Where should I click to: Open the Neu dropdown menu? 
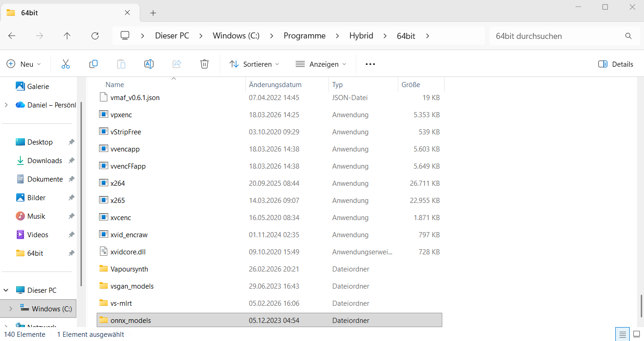point(24,64)
